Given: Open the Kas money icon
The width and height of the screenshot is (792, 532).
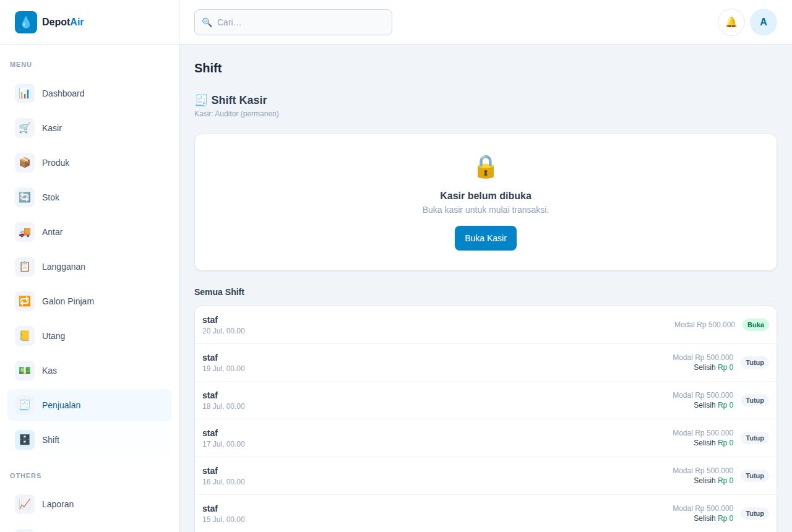Looking at the screenshot, I should click(25, 371).
